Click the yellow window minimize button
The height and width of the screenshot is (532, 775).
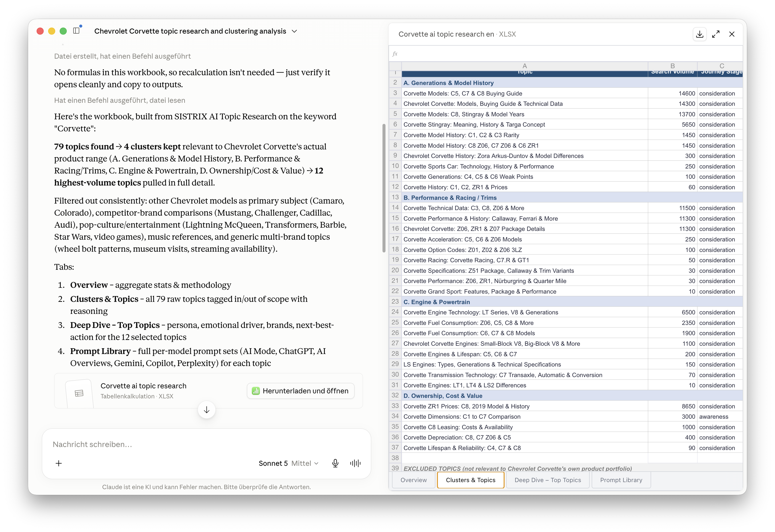tap(52, 31)
